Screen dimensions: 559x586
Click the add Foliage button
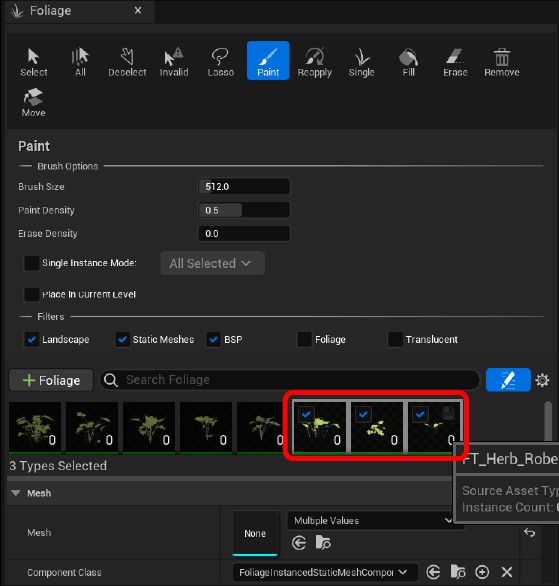(51, 380)
